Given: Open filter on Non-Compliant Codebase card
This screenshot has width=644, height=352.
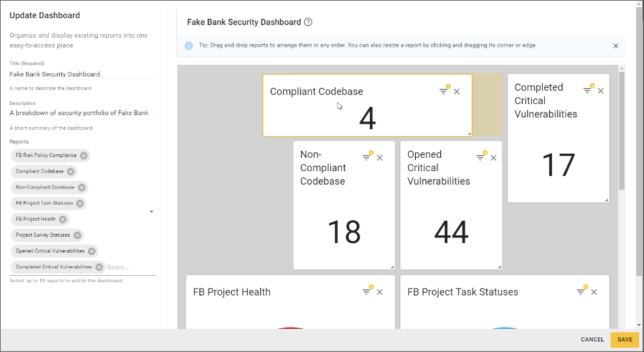Looking at the screenshot, I should click(x=366, y=158).
